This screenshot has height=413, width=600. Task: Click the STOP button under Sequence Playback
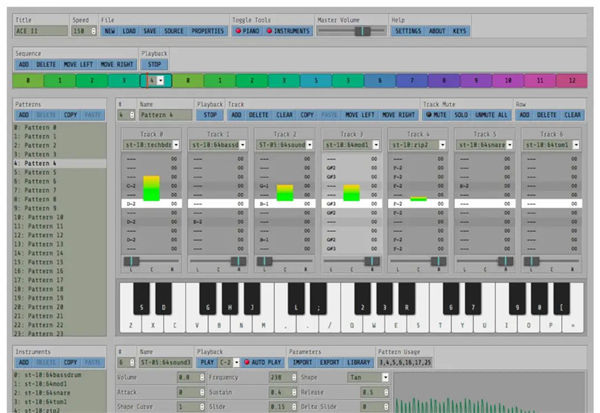pos(155,64)
